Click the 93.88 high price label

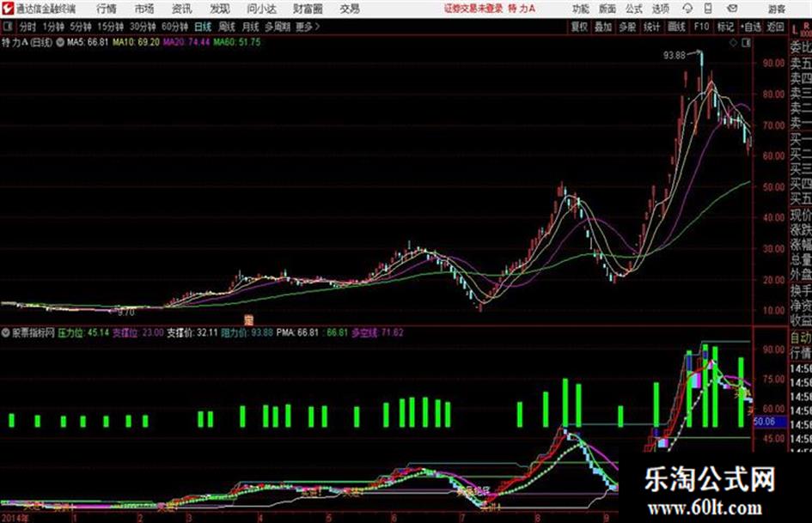click(675, 55)
